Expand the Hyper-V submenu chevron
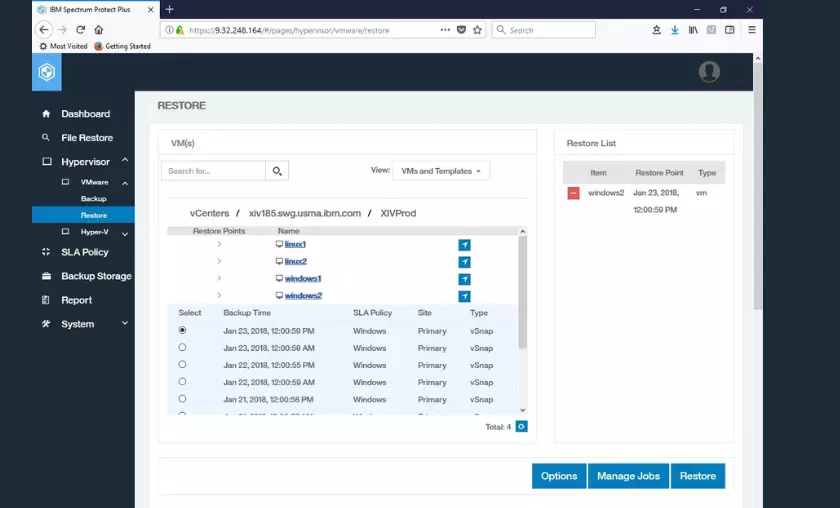840x508 pixels. click(x=125, y=234)
